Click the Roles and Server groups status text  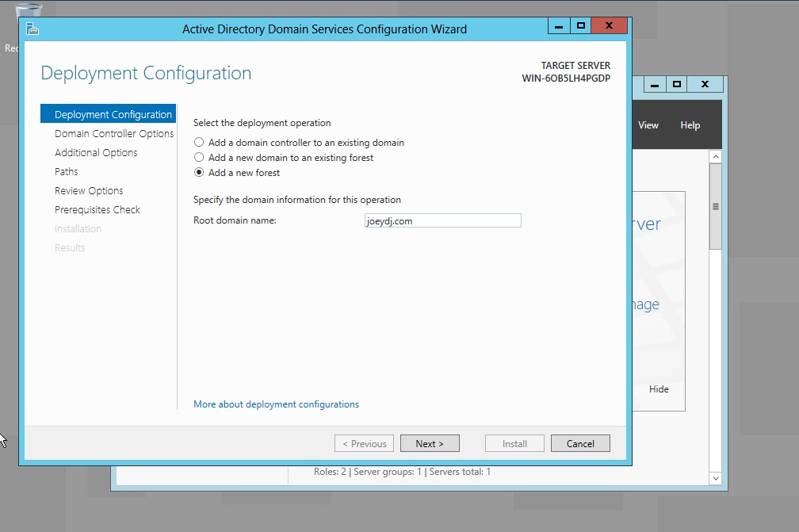click(x=402, y=472)
